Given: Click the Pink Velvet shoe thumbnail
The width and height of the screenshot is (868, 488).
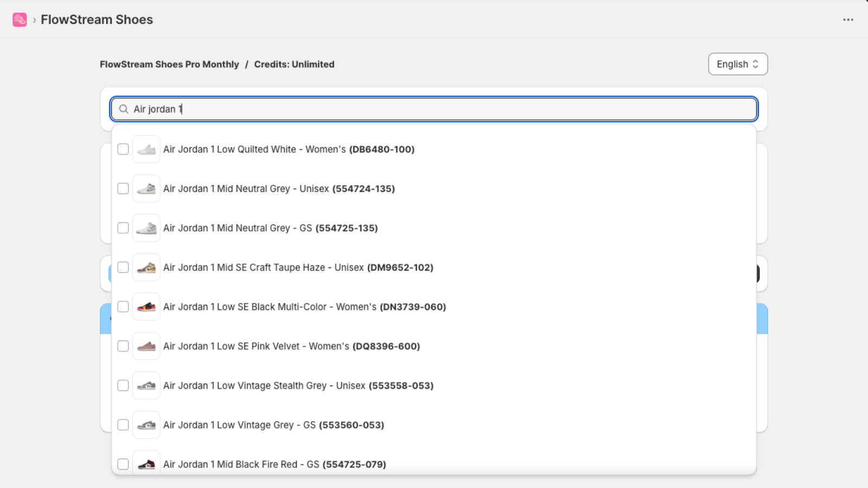Looking at the screenshot, I should tap(146, 346).
